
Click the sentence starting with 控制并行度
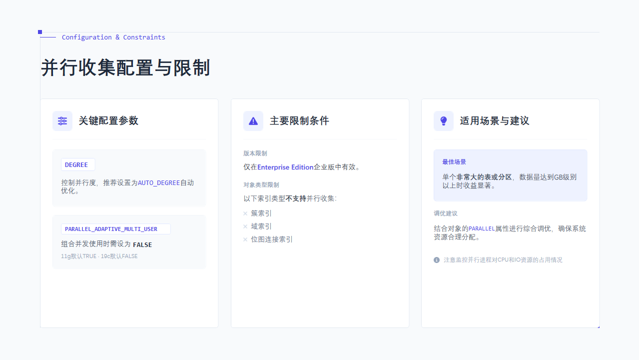128,187
